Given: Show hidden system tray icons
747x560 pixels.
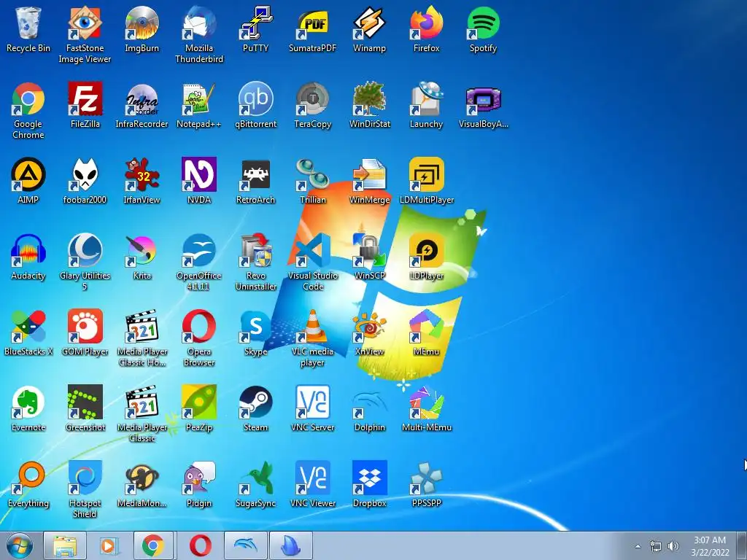Looking at the screenshot, I should tap(638, 546).
